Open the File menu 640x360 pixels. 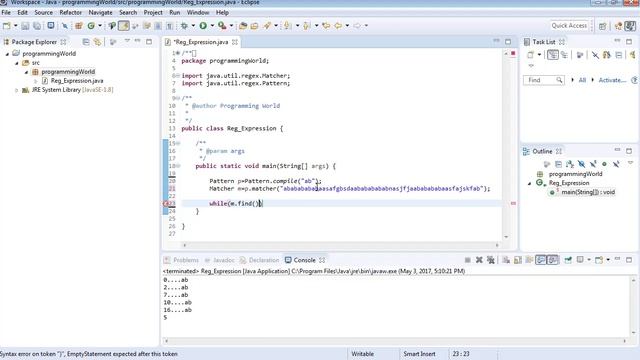click(6, 13)
